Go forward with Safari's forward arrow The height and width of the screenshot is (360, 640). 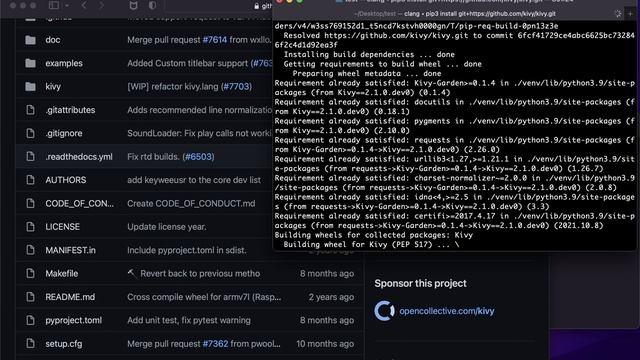(101, 5)
